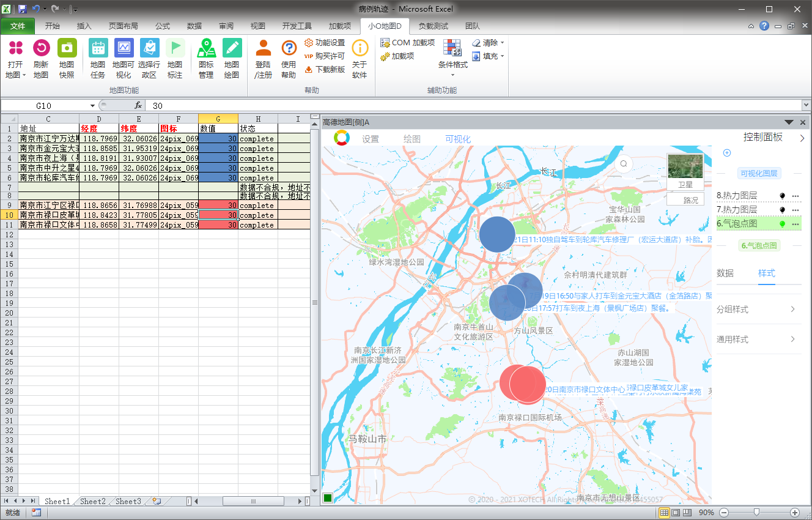Viewport: 812px width, 520px height.
Task: Click the 地图任务 map task icon
Action: pyautogui.click(x=98, y=49)
